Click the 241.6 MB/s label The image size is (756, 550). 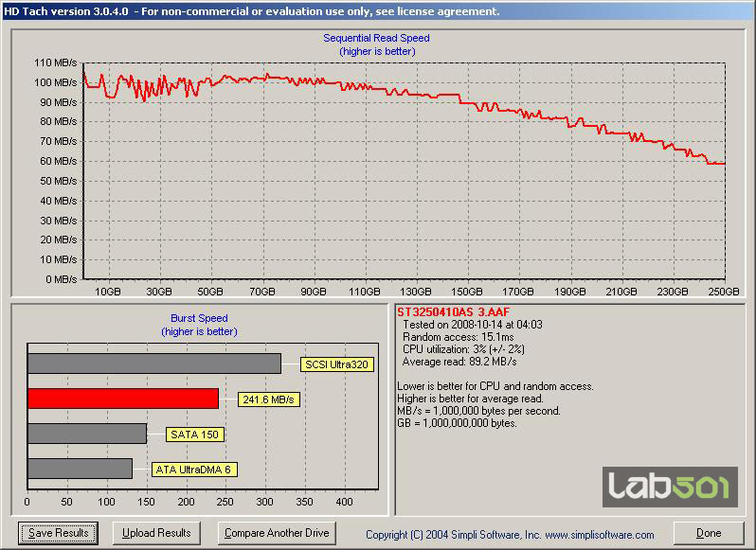coord(268,399)
